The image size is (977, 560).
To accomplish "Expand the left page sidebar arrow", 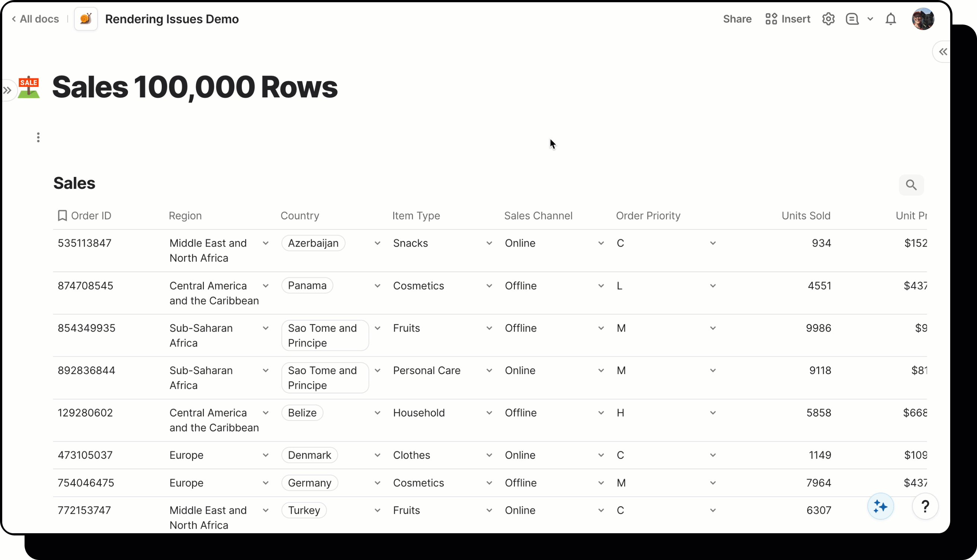I will [x=7, y=90].
